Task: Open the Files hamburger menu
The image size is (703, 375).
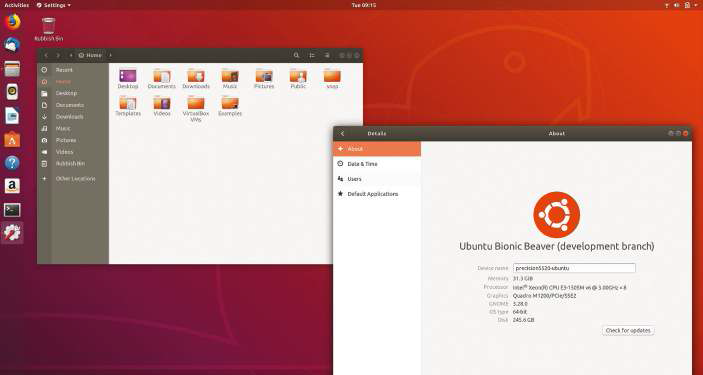Action: tap(327, 55)
